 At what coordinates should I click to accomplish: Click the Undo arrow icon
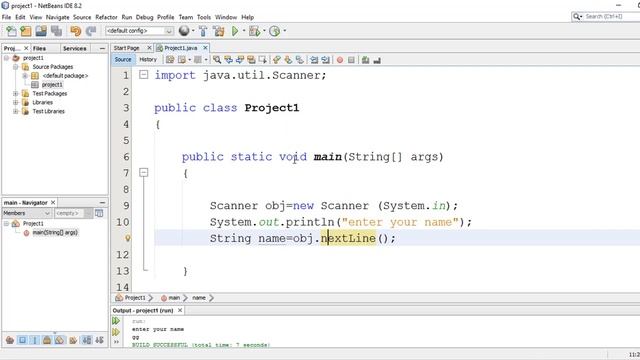tap(76, 31)
